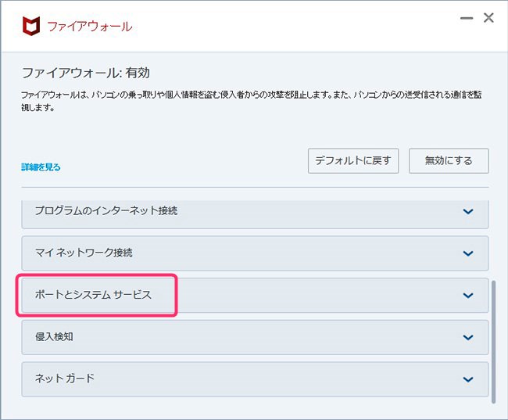Expand chevron for ポートとシステム サービス
The image size is (508, 420).
pyautogui.click(x=468, y=296)
